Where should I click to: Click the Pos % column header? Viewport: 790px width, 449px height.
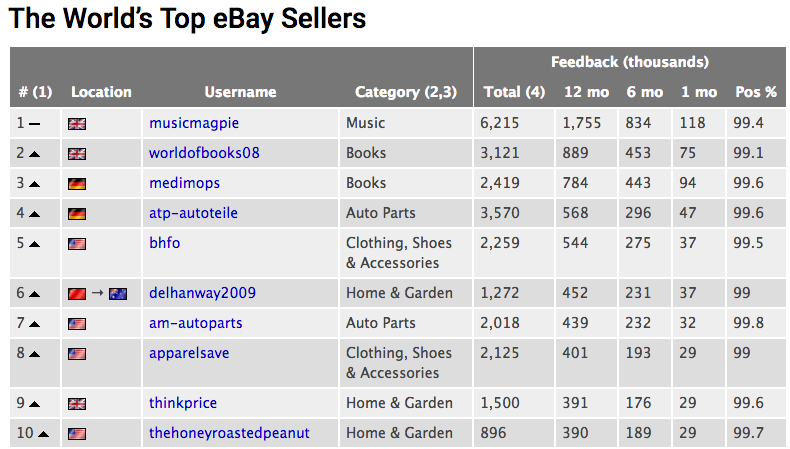(756, 92)
